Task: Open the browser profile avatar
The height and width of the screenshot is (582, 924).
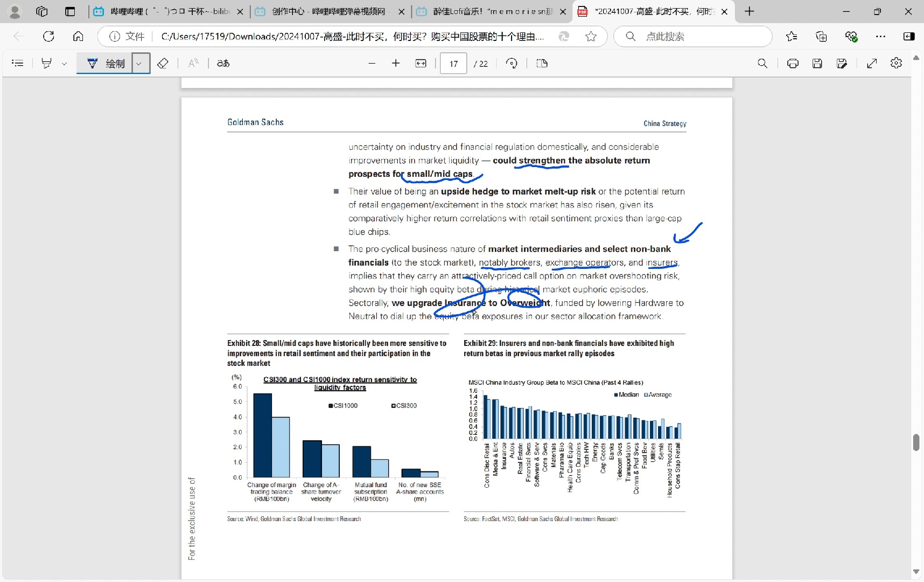Action: [15, 11]
